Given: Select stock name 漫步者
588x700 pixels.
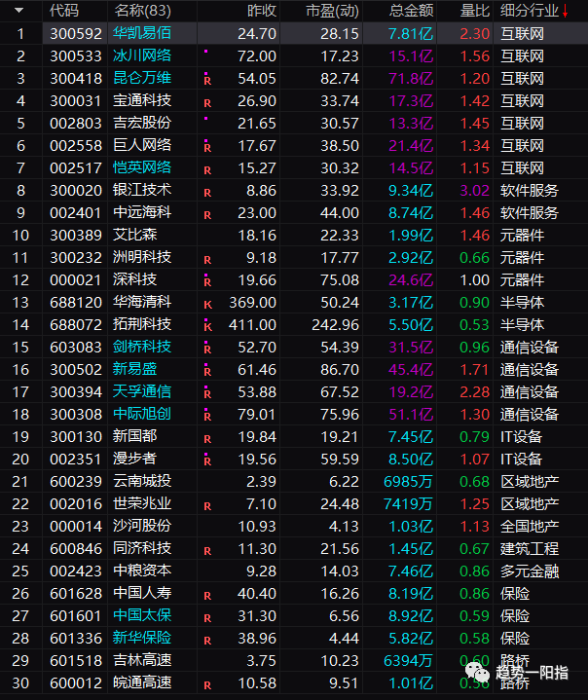Looking at the screenshot, I should click(135, 459).
